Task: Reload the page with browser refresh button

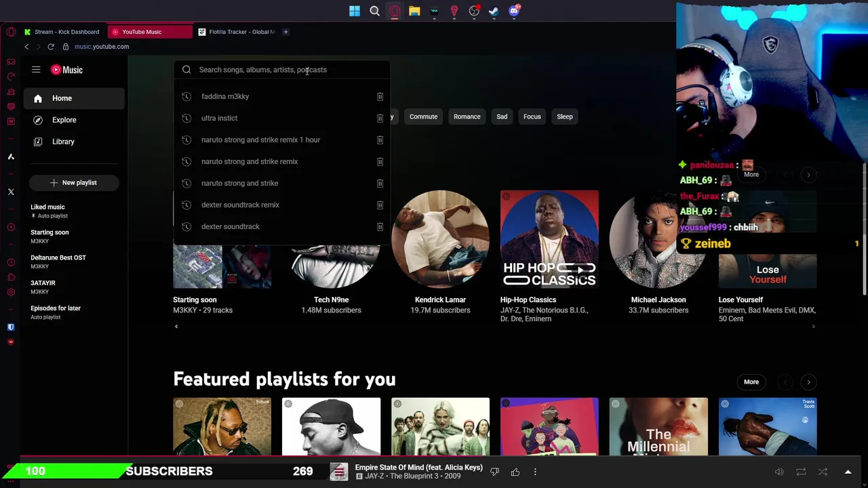Action: pyautogui.click(x=51, y=47)
